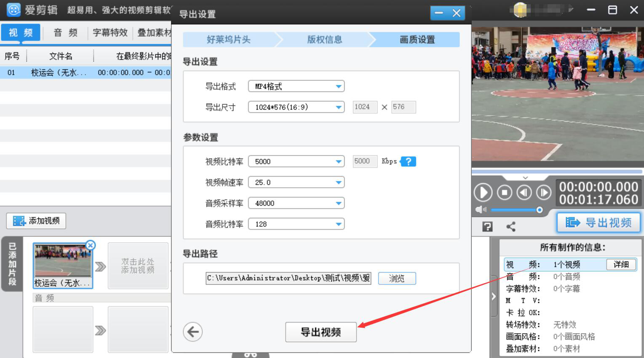Click the 详细 button for video info
Image resolution: width=644 pixels, height=358 pixels.
(x=621, y=264)
